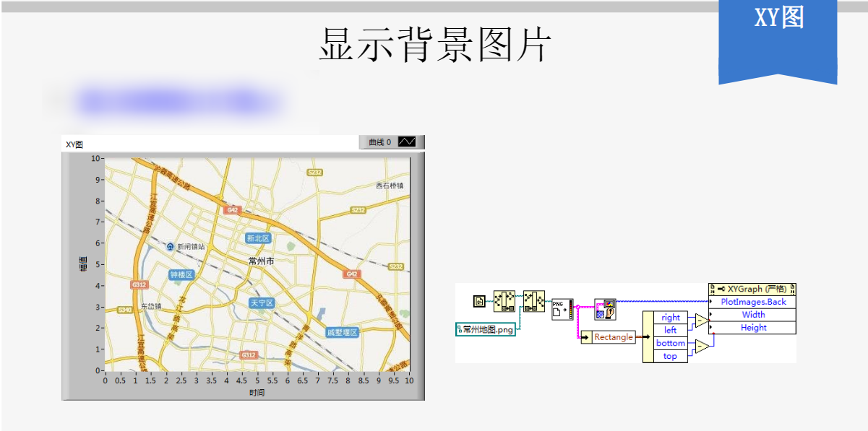Click the plot legend line sample icon
This screenshot has width=868, height=431.
407,142
